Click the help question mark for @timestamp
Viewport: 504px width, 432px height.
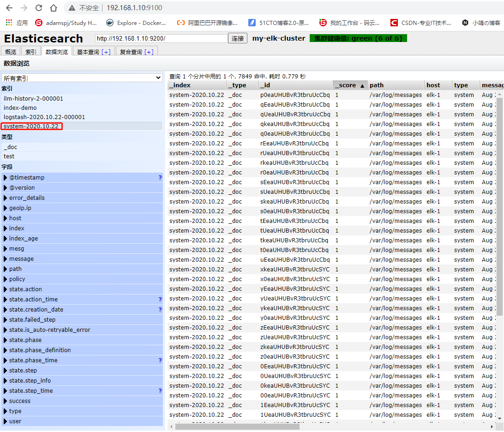tap(160, 177)
